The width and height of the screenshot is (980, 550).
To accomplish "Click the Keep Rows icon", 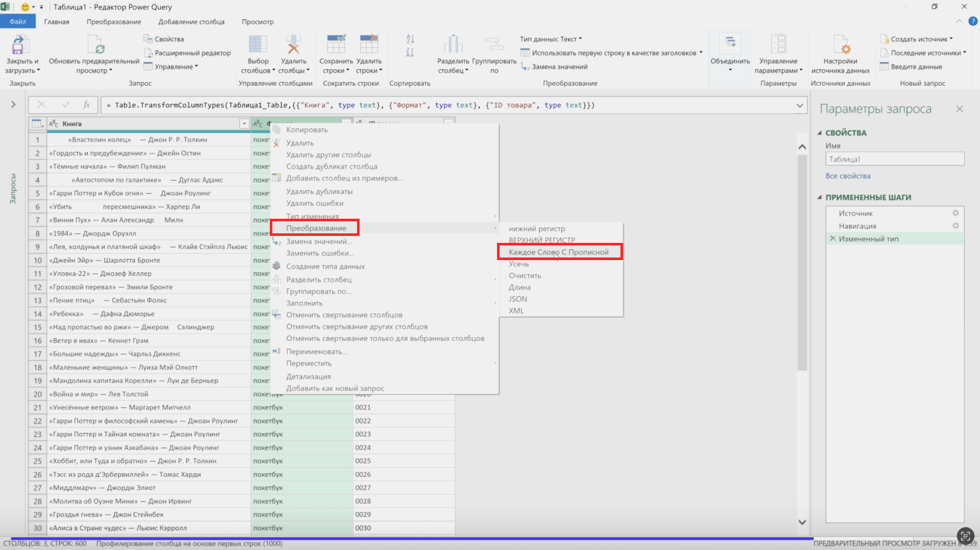I will pyautogui.click(x=336, y=45).
